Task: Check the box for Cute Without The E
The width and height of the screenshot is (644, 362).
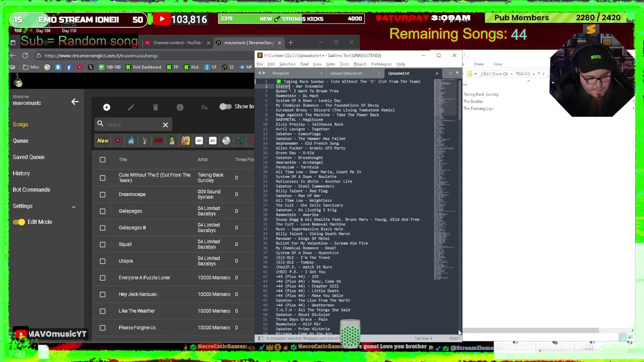Action: (103, 177)
